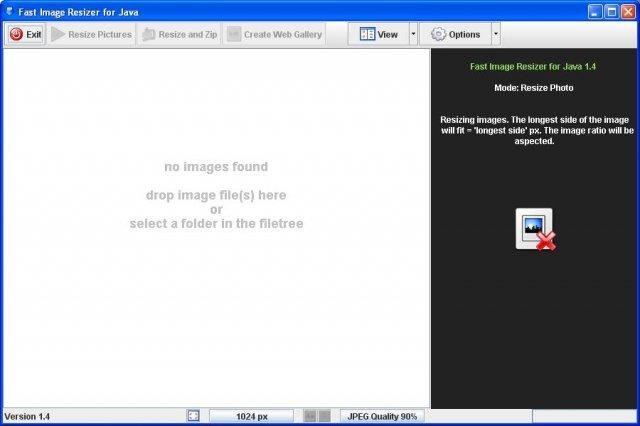
Task: Click the 'Resizing images' description text
Action: (x=536, y=131)
